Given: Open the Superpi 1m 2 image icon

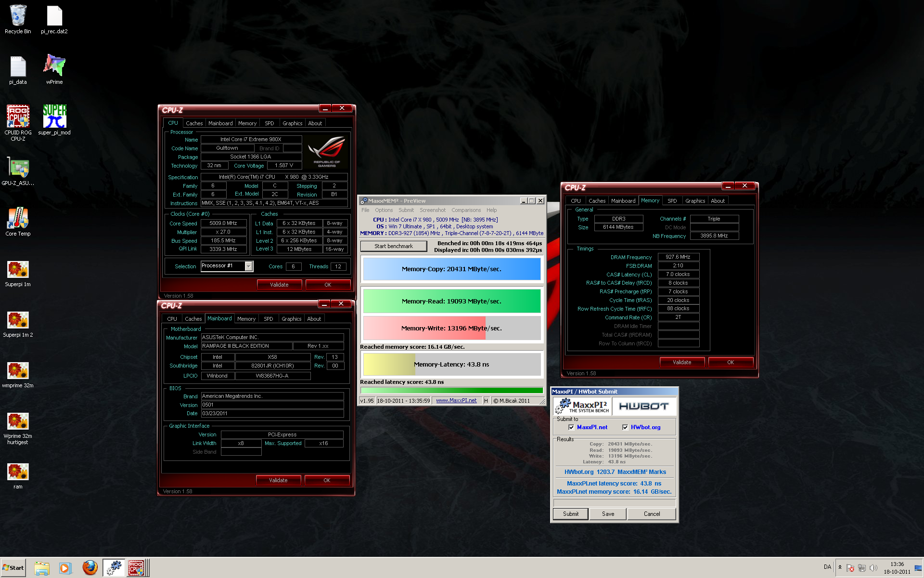Looking at the screenshot, I should click(x=18, y=323).
